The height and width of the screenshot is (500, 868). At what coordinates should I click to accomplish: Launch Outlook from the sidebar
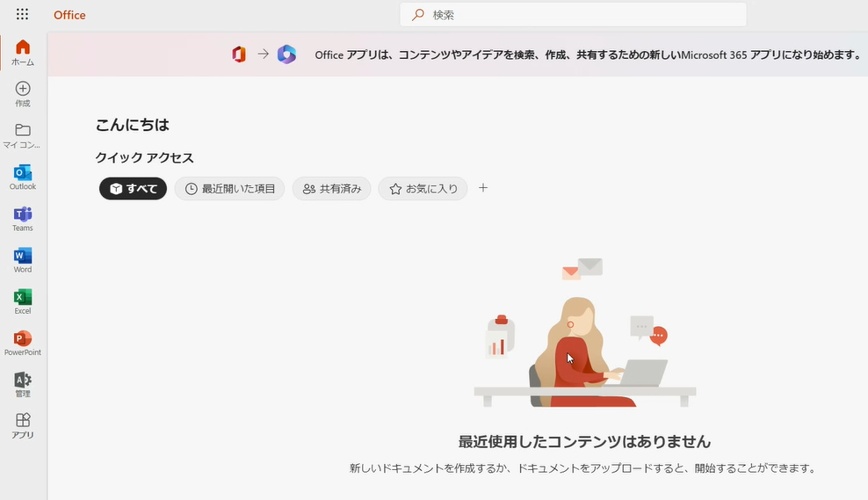pos(23,178)
